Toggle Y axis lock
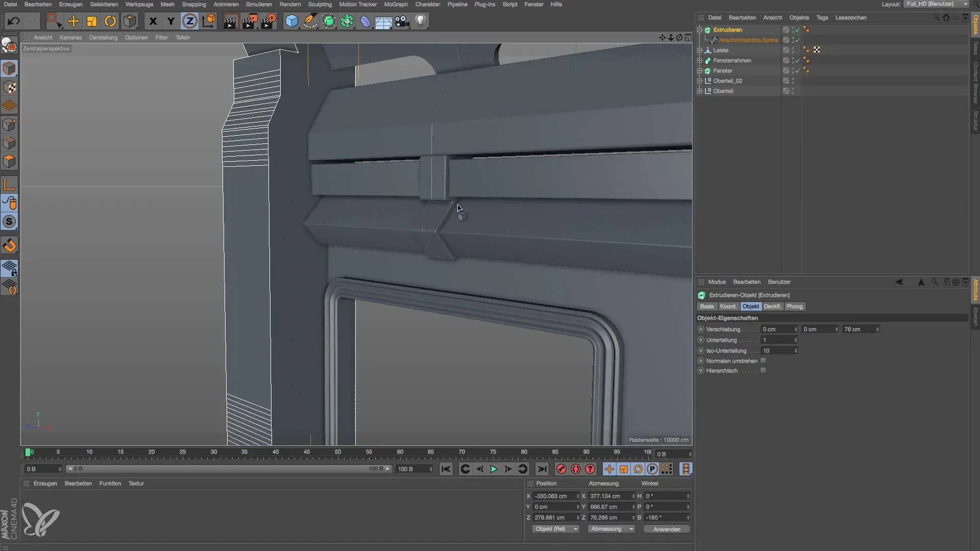The image size is (980, 551). [171, 21]
